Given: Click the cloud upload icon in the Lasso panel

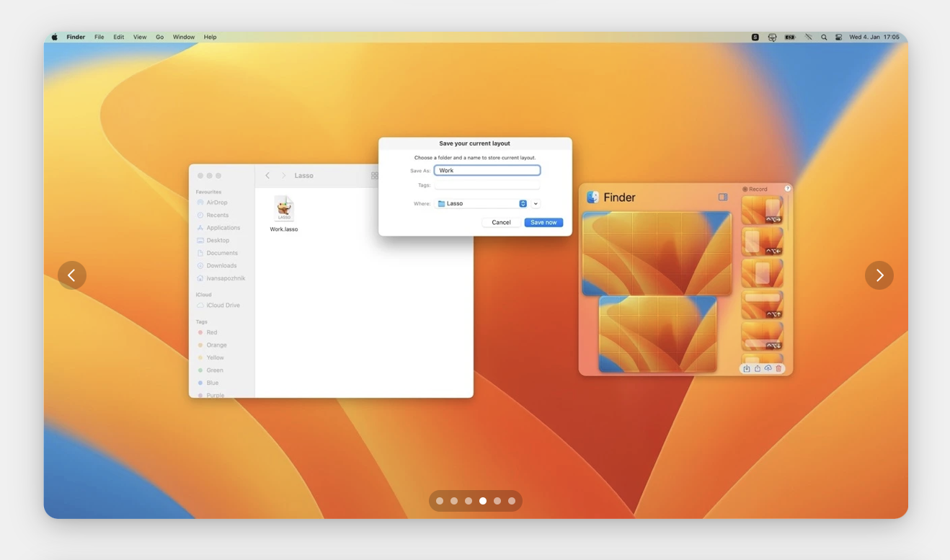Looking at the screenshot, I should [x=768, y=368].
